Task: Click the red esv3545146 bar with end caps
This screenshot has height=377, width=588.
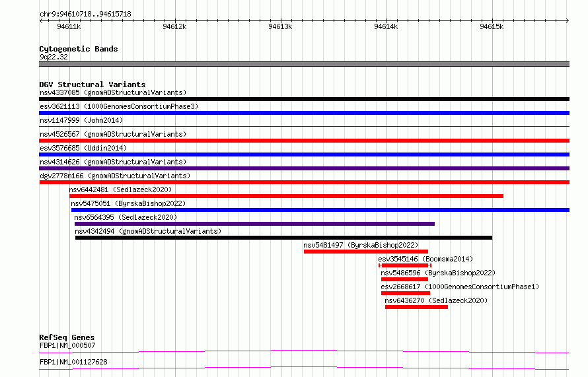Action: point(405,265)
